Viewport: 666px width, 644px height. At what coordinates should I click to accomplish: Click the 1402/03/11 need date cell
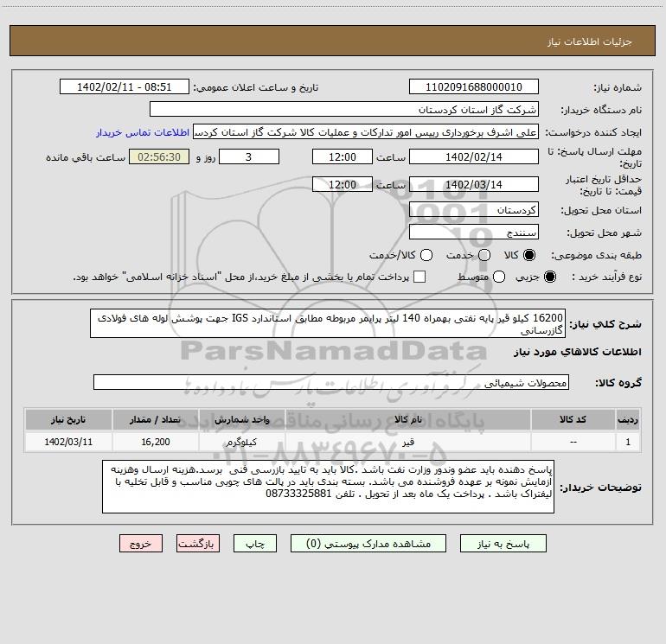[68, 442]
